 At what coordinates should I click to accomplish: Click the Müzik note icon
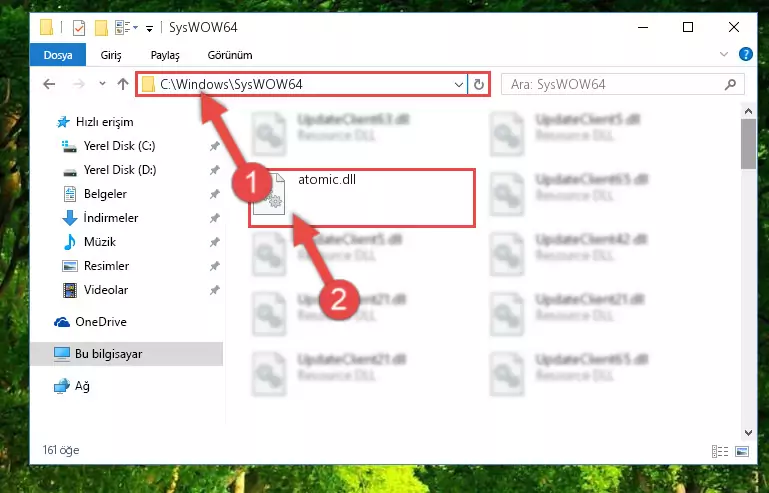[70, 242]
